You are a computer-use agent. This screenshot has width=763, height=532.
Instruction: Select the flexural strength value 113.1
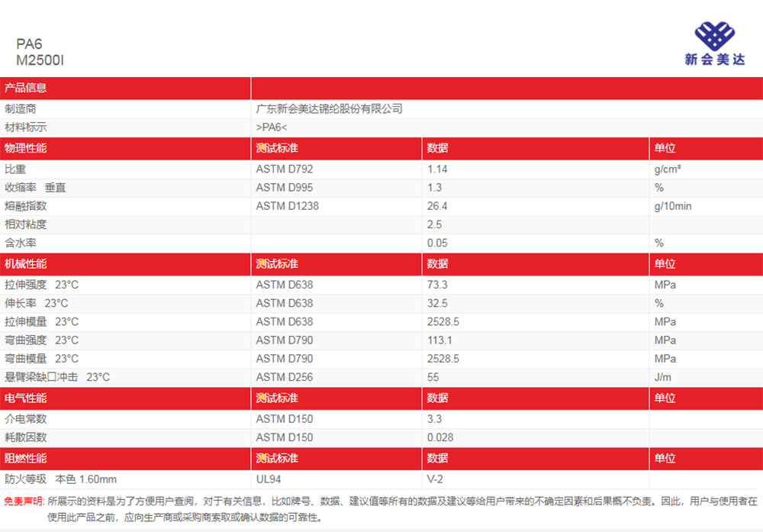point(439,340)
